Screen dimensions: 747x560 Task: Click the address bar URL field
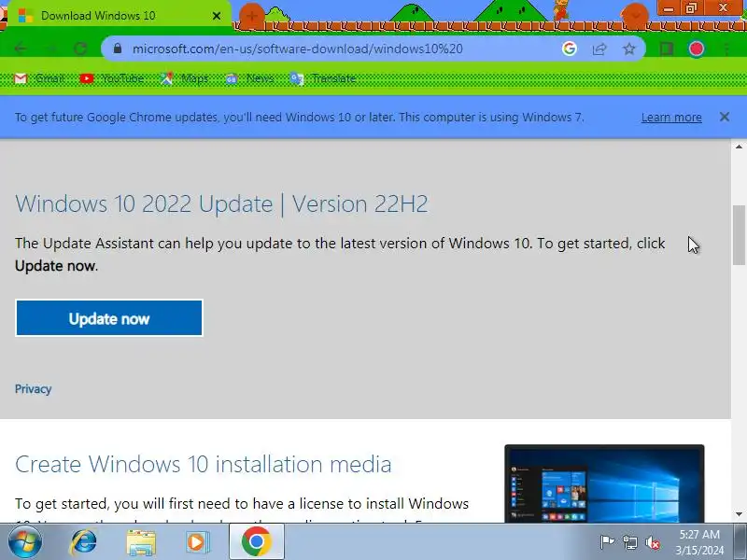tap(297, 49)
